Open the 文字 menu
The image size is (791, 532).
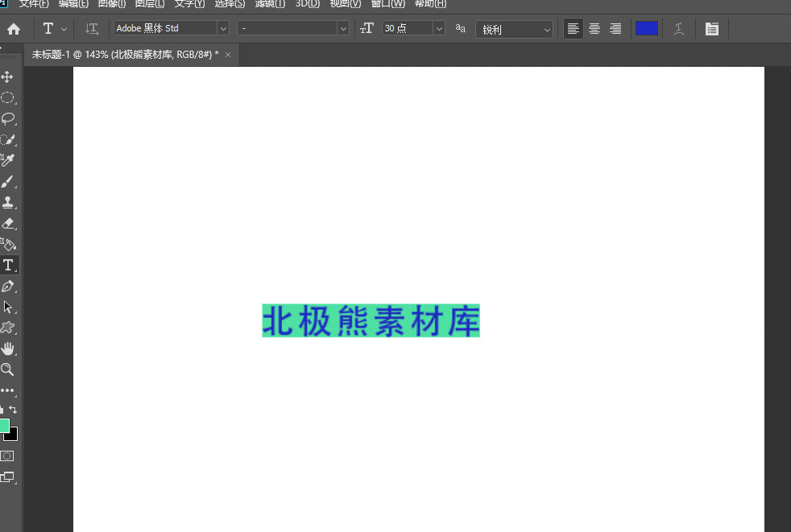(189, 4)
